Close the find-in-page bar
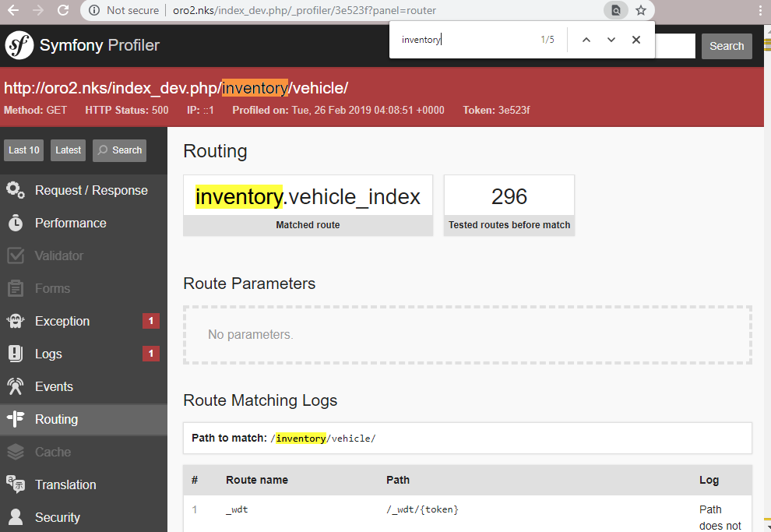 click(636, 40)
